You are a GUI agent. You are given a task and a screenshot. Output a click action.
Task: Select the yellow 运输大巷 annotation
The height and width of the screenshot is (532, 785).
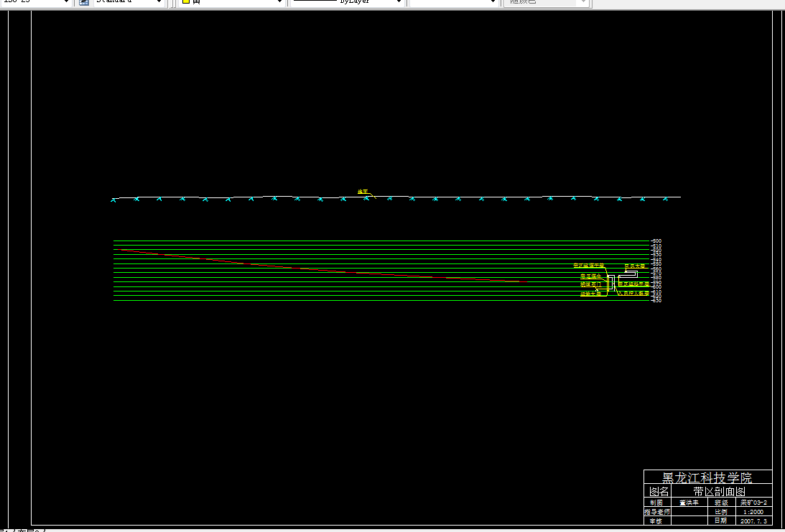pos(591,293)
